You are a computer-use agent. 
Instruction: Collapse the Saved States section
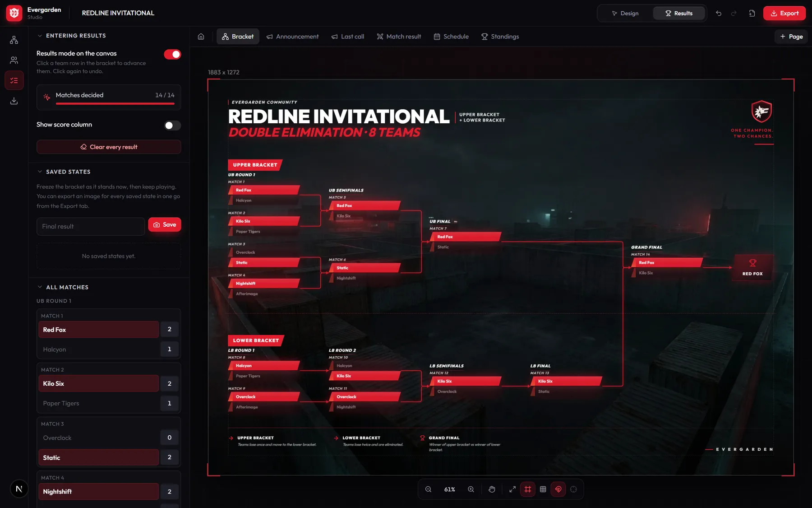pos(40,172)
